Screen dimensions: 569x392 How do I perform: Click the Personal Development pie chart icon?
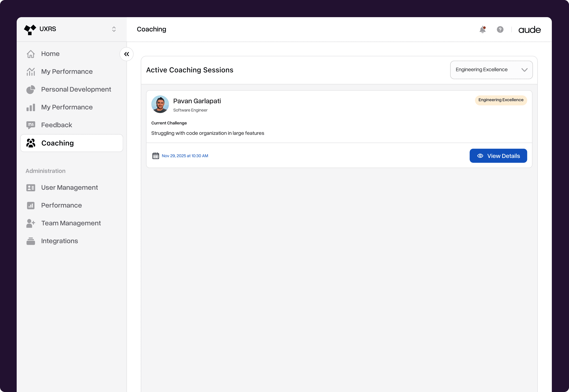tap(31, 89)
